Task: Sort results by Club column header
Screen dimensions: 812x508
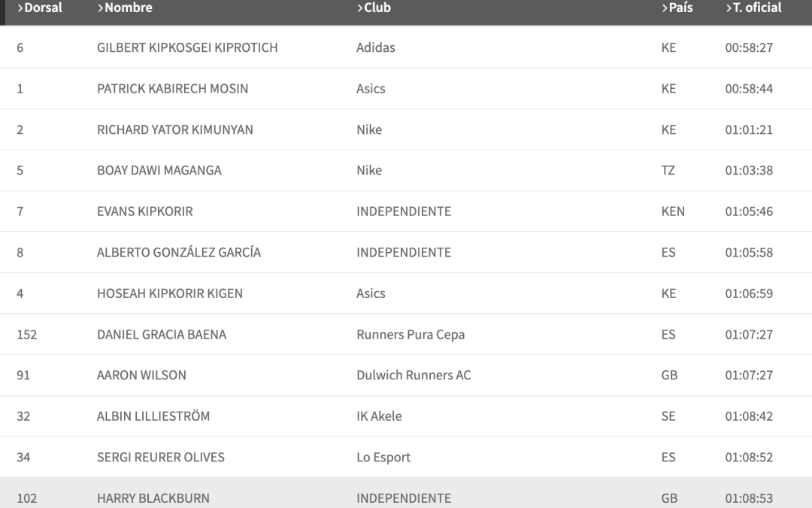Action: click(374, 8)
